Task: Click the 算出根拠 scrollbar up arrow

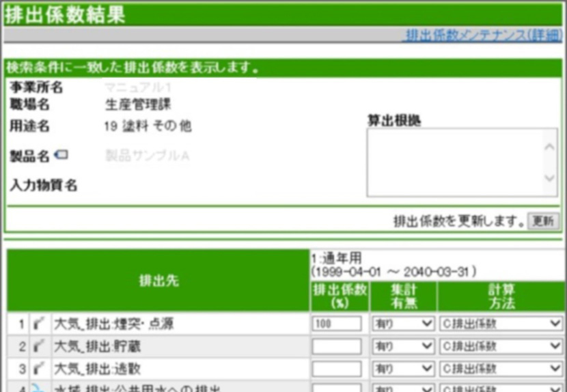Action: (x=550, y=146)
